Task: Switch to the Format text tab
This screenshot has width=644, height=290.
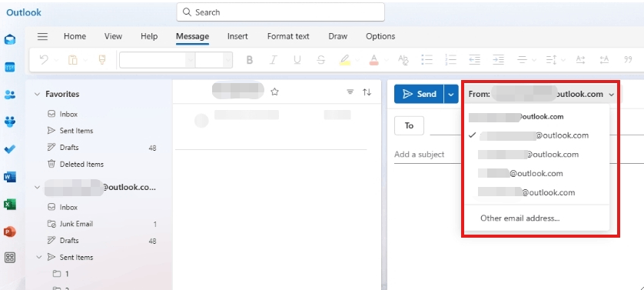Action: [x=288, y=36]
